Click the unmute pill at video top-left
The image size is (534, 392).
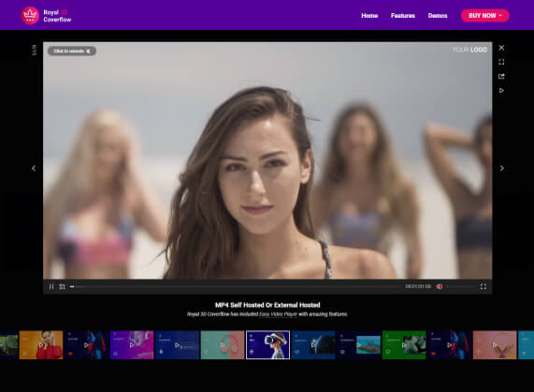(x=72, y=51)
